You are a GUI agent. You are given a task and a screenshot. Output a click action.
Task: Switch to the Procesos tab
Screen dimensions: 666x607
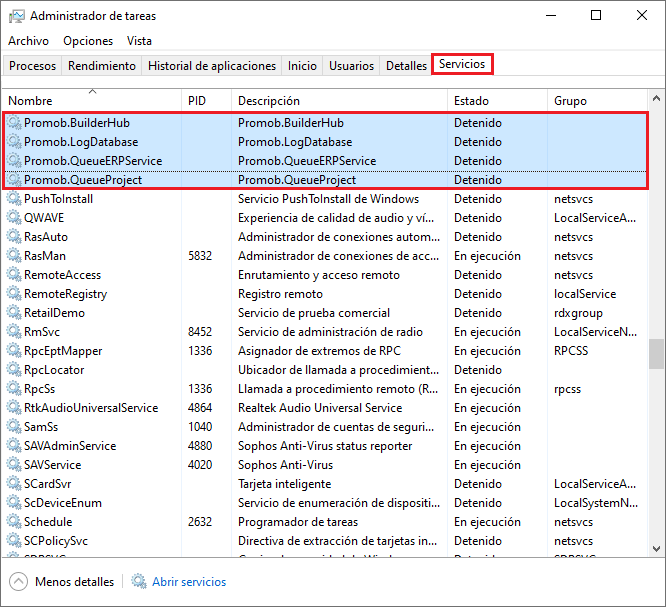(32, 66)
